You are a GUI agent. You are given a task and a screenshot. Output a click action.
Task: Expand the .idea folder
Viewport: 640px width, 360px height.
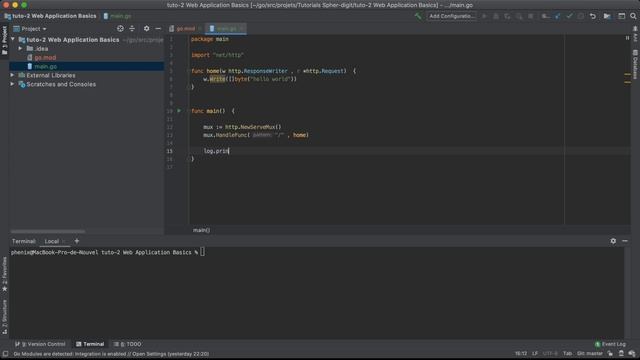point(20,49)
